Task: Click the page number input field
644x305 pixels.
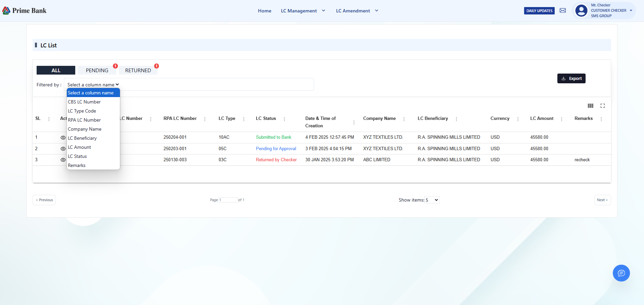Action: tap(228, 200)
